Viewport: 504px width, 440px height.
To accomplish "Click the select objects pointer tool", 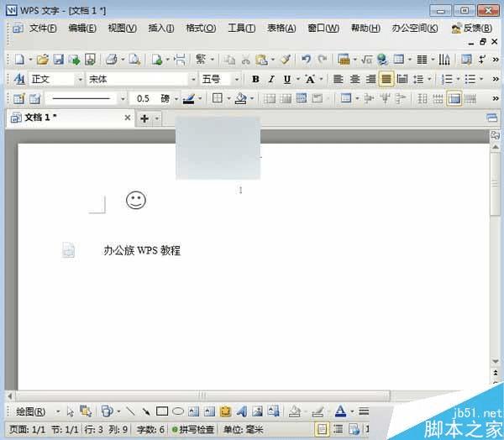I will click(71, 411).
